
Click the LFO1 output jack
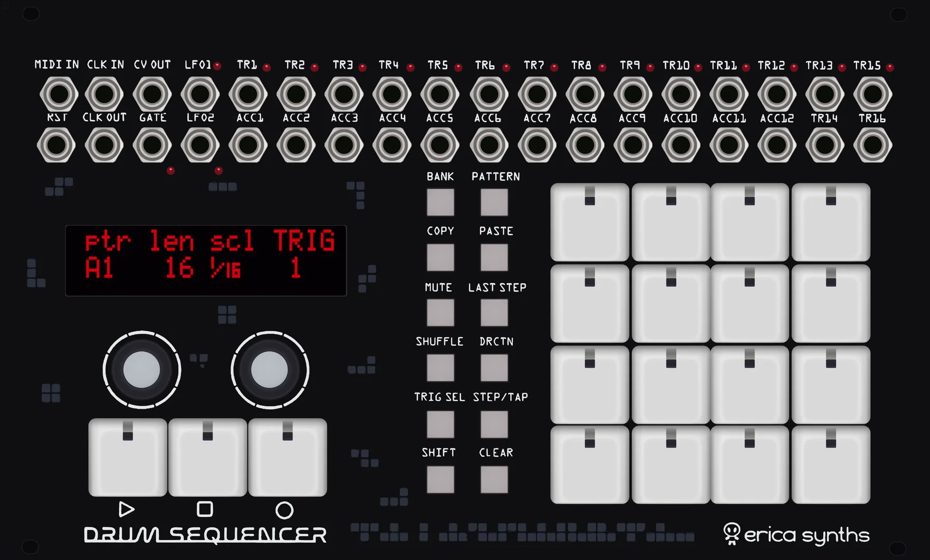[x=200, y=94]
